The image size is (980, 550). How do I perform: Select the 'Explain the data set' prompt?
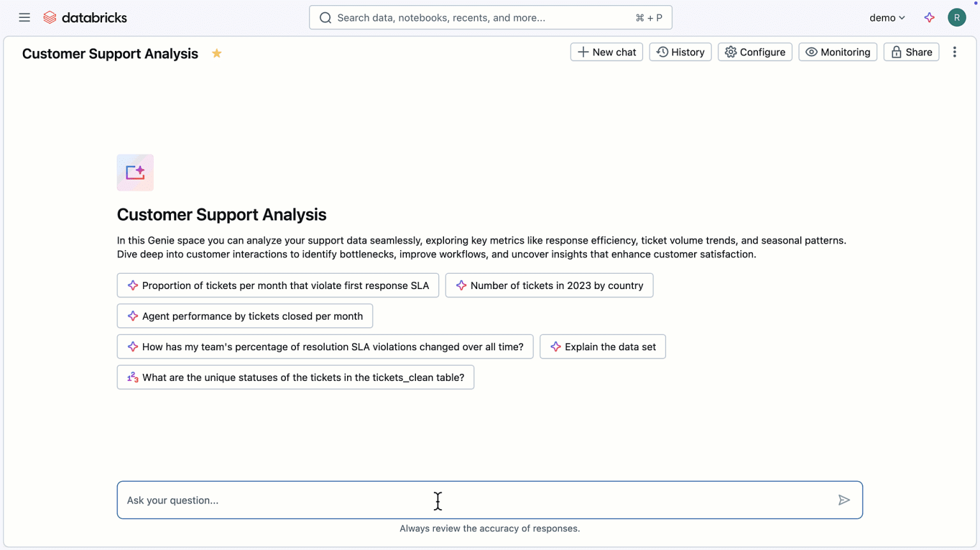click(602, 346)
